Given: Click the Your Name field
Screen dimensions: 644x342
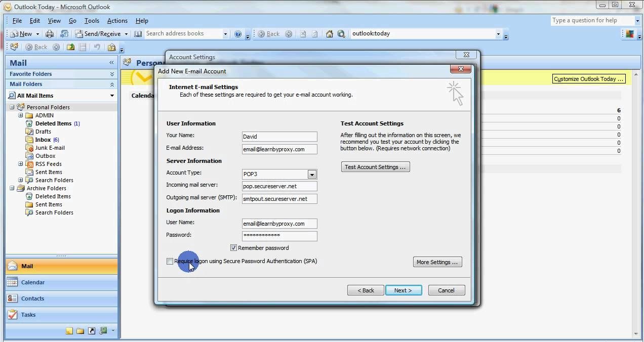Looking at the screenshot, I should (x=279, y=137).
